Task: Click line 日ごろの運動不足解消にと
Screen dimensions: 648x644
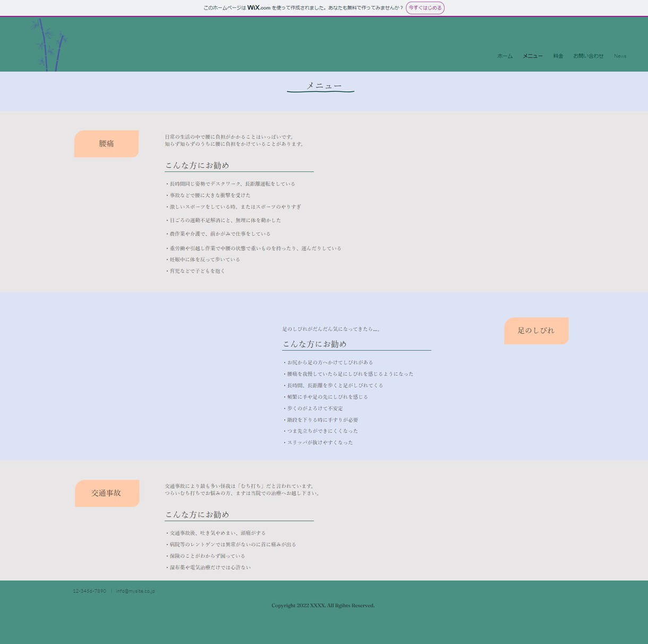Action: click(223, 220)
